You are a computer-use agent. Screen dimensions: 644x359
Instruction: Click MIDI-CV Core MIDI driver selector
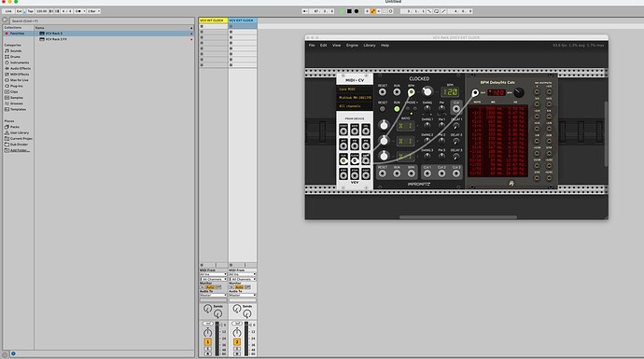355,89
